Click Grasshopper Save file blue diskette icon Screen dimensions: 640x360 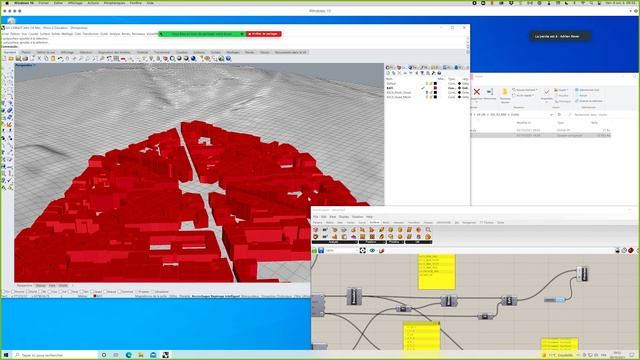pos(321,250)
